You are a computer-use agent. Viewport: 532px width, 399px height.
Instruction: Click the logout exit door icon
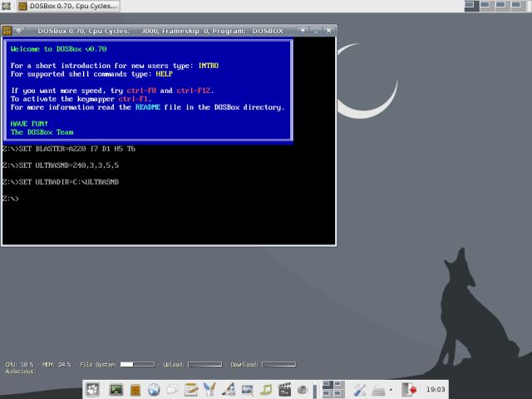pos(408,389)
